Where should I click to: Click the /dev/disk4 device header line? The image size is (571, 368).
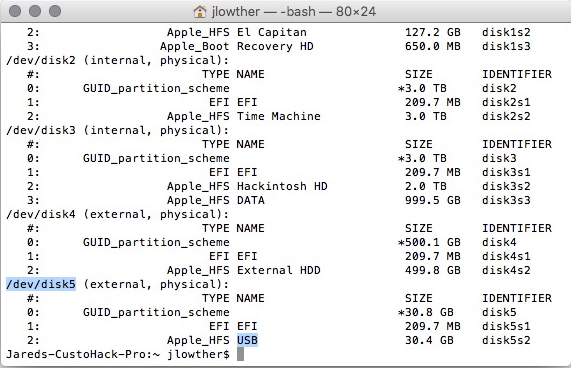pyautogui.click(x=118, y=214)
